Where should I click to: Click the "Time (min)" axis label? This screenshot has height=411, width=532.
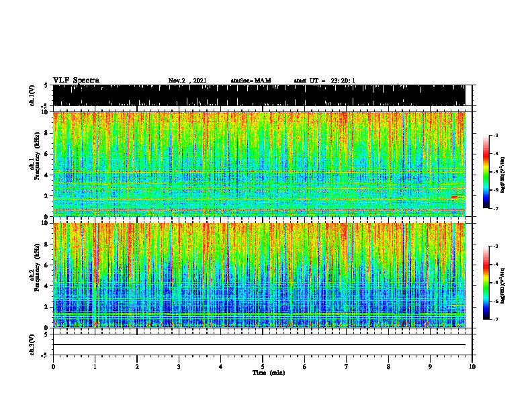tap(269, 373)
